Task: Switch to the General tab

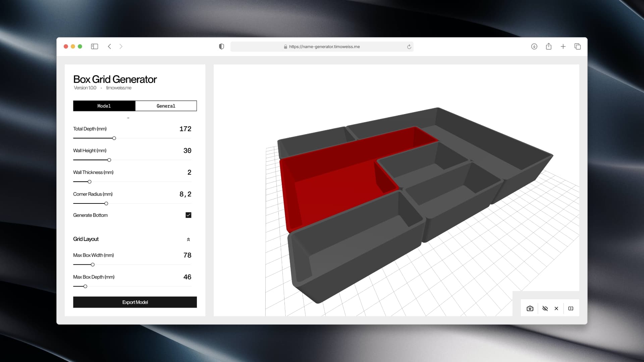Action: [166, 106]
